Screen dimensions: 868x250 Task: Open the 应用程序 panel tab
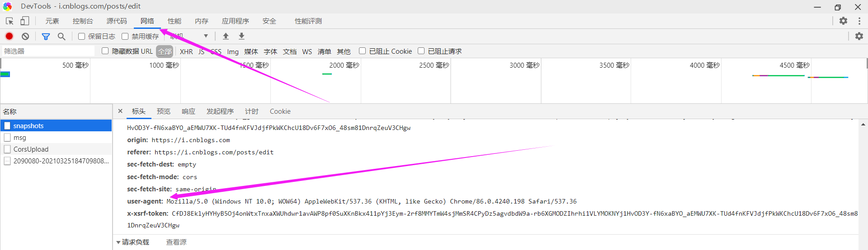tap(236, 21)
